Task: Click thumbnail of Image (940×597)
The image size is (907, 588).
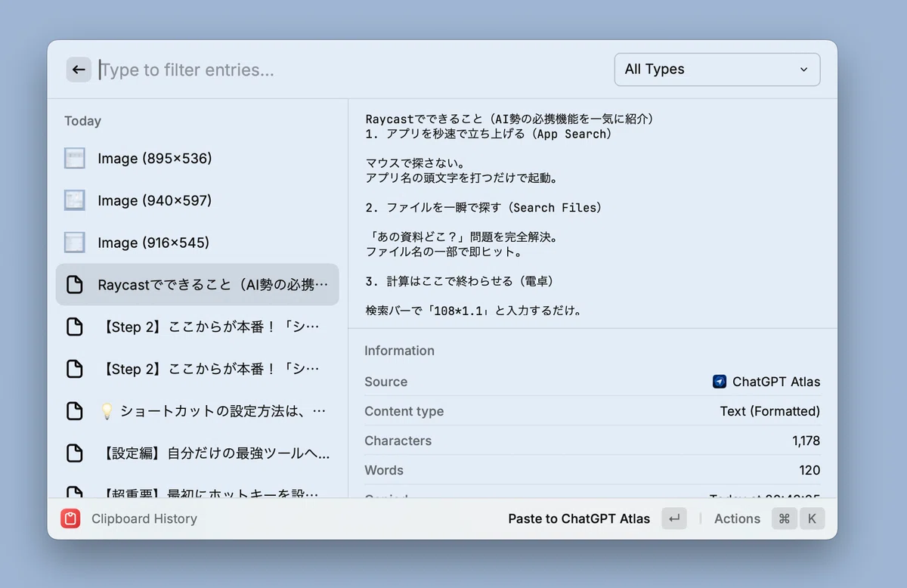Action: [75, 200]
